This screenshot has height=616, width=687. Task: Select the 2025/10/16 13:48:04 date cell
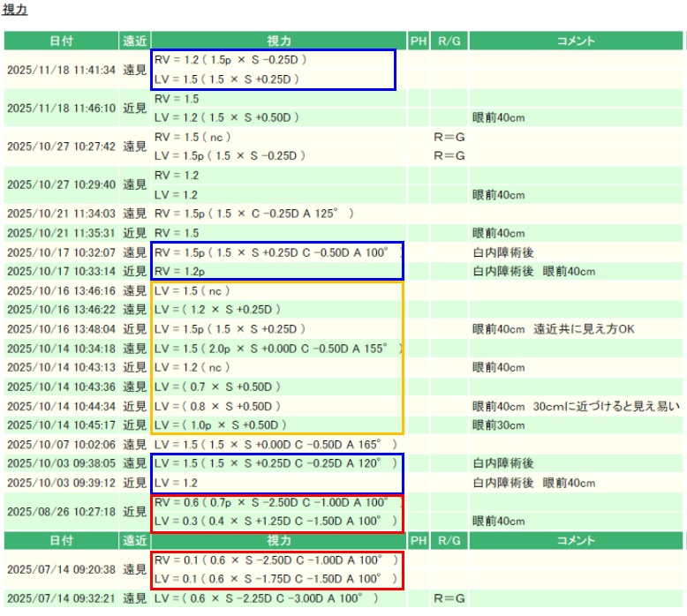[61, 329]
